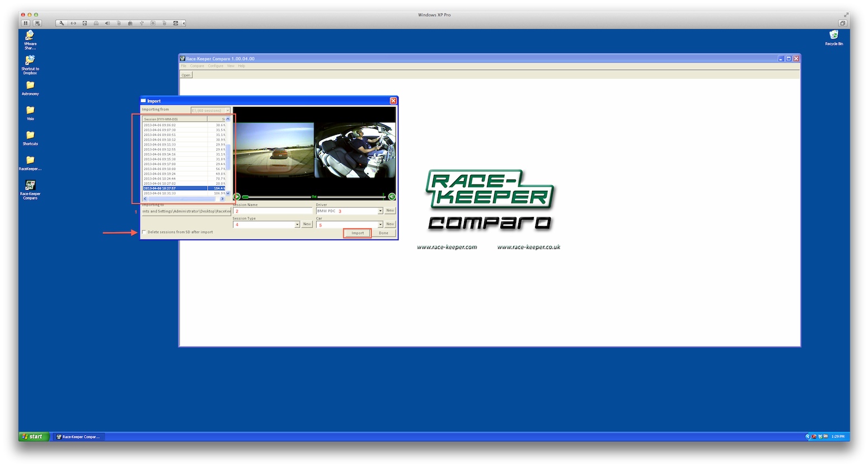Click the VMware snapshot button next to pause
Viewport: 868px width, 467px height.
37,23
